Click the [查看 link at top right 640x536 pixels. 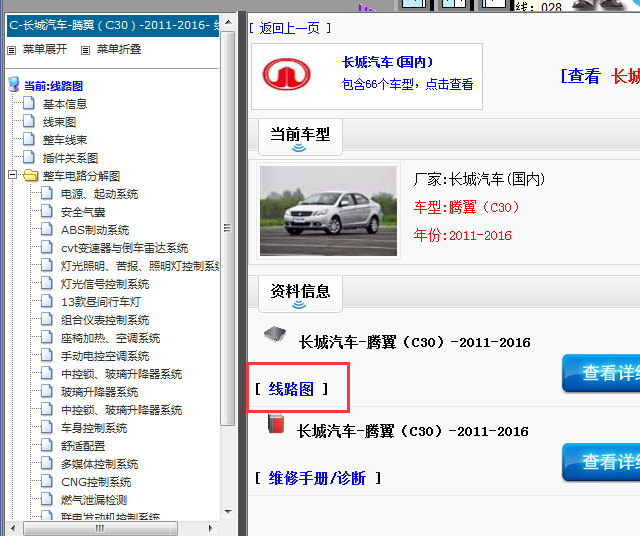coord(580,76)
